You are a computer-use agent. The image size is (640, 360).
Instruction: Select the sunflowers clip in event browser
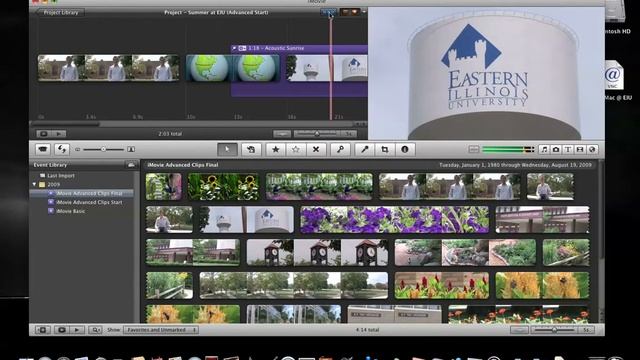point(223,187)
